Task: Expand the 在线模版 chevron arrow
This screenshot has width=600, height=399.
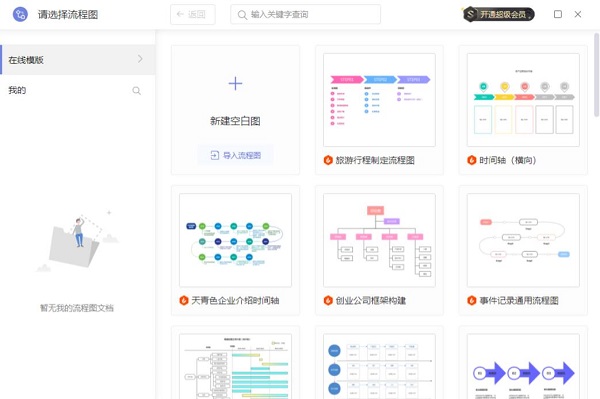Action: pyautogui.click(x=140, y=59)
